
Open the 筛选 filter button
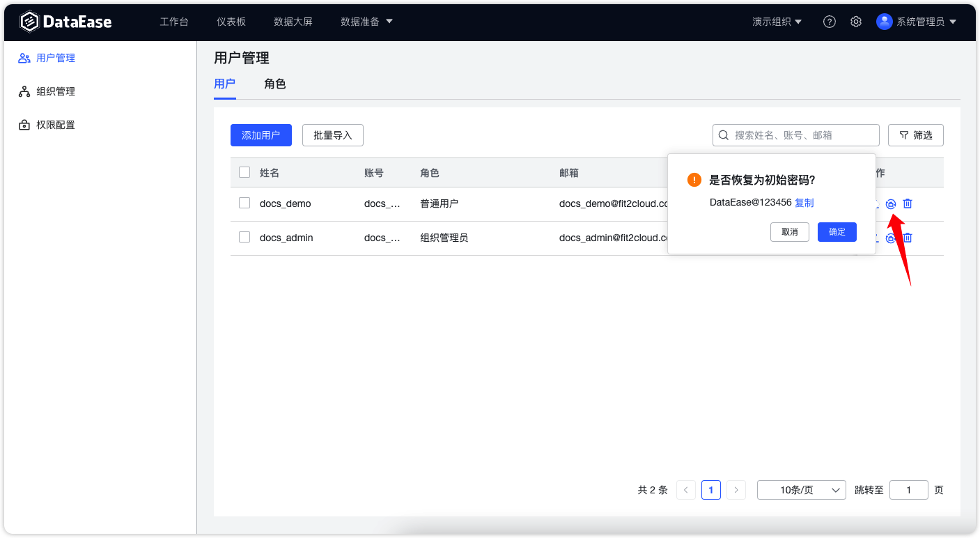click(916, 135)
